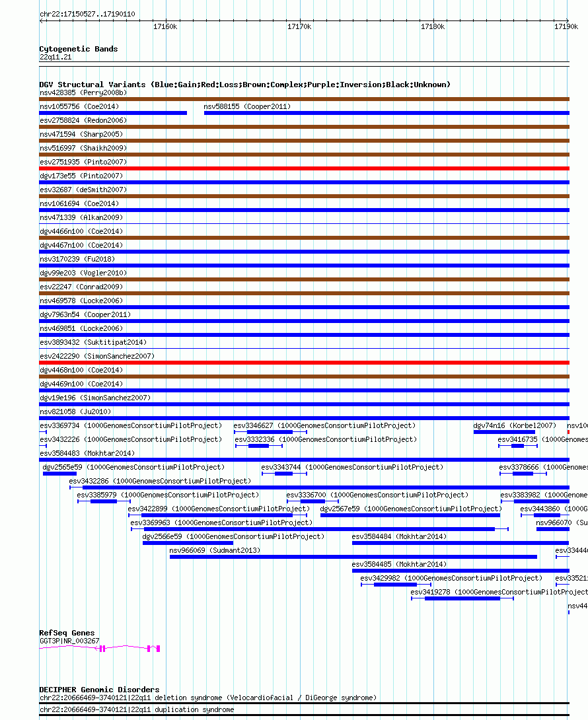Click the esv3332336 variant label
Image resolution: width=588 pixels, height=720 pixels.
pyautogui.click(x=326, y=439)
